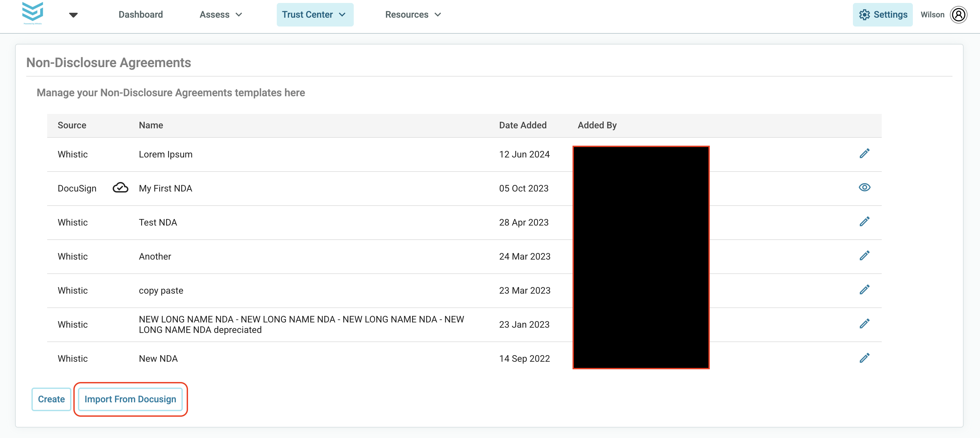Click the Wilson user name

pyautogui.click(x=932, y=14)
